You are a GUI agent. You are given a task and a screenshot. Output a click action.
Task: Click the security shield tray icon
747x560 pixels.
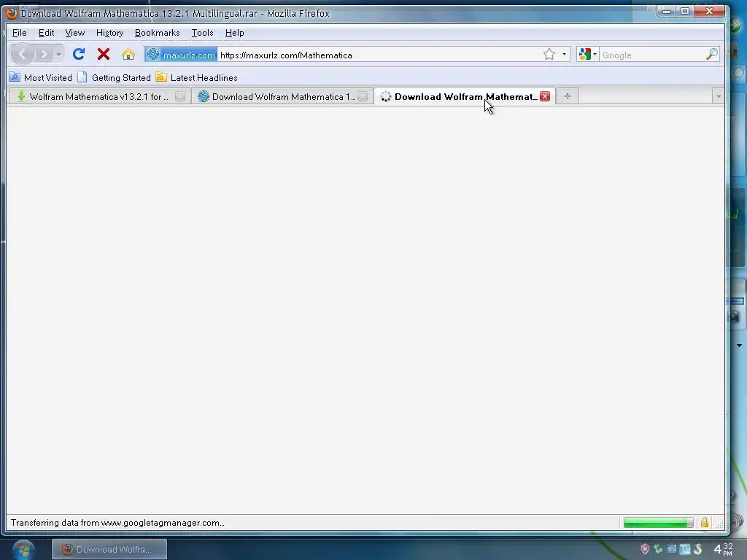pos(645,549)
